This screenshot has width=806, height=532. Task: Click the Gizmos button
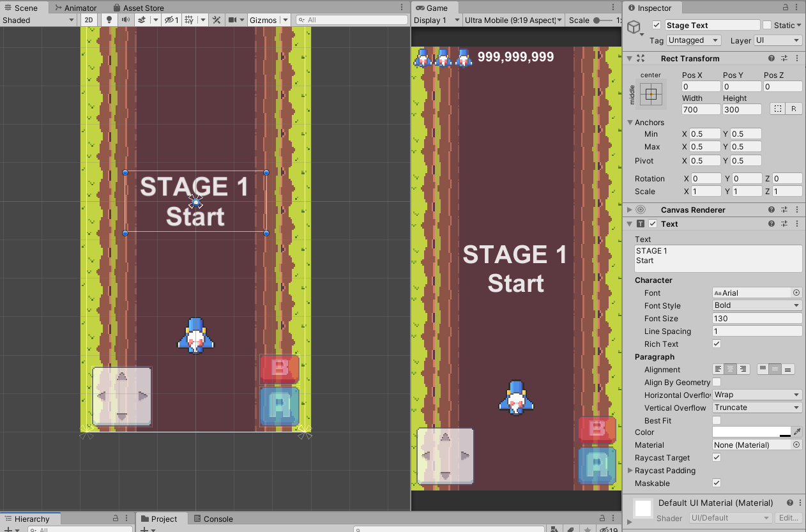click(263, 20)
